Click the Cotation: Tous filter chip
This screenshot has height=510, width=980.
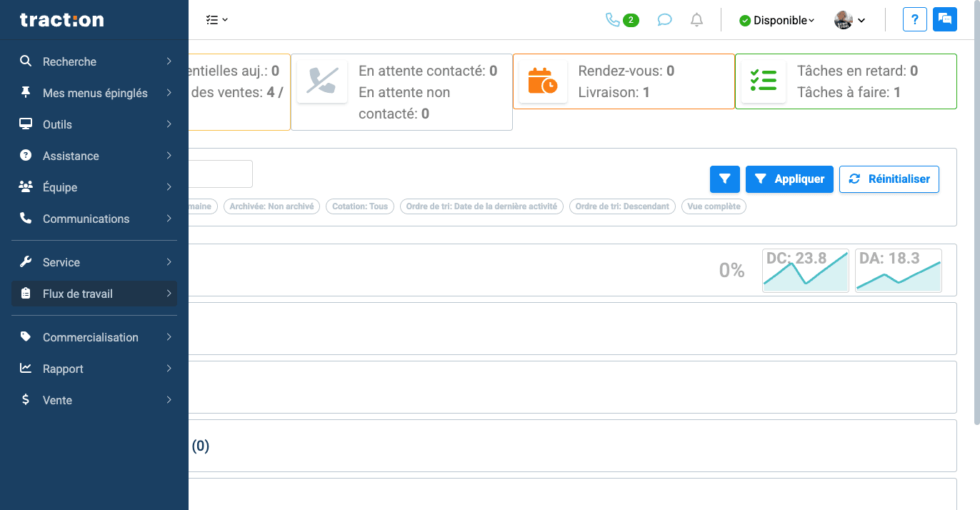click(360, 206)
